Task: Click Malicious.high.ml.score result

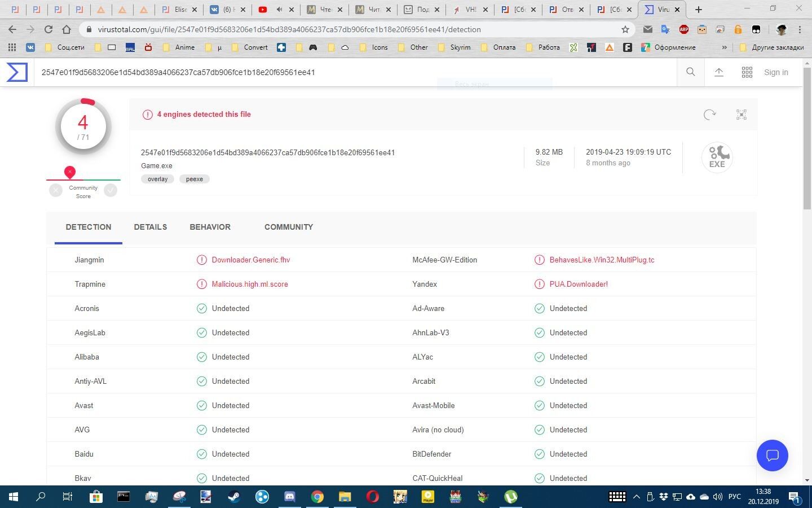Action: pyautogui.click(x=250, y=284)
